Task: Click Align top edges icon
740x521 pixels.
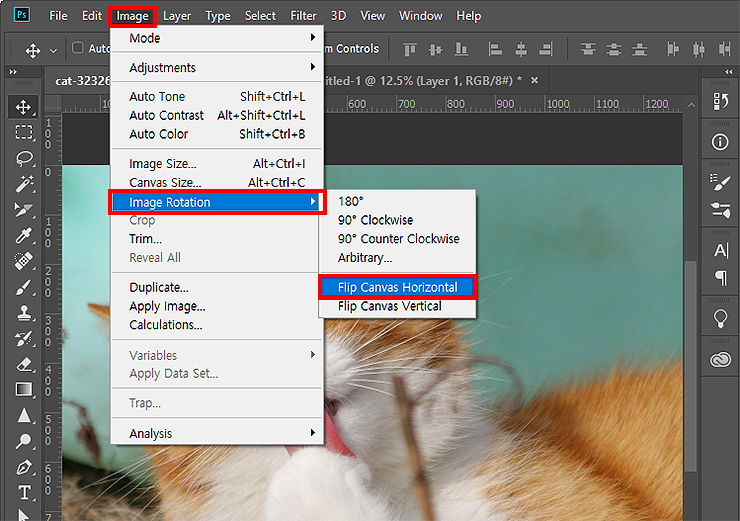Action: click(x=410, y=49)
